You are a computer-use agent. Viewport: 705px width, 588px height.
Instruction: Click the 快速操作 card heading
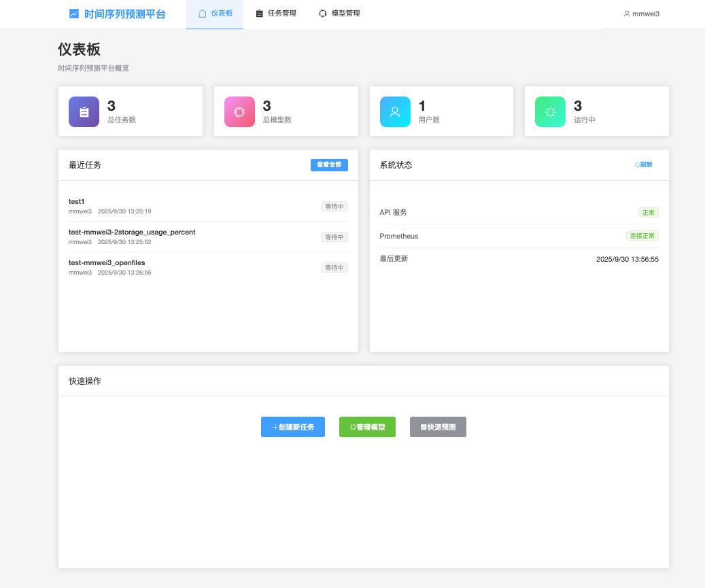coord(85,381)
